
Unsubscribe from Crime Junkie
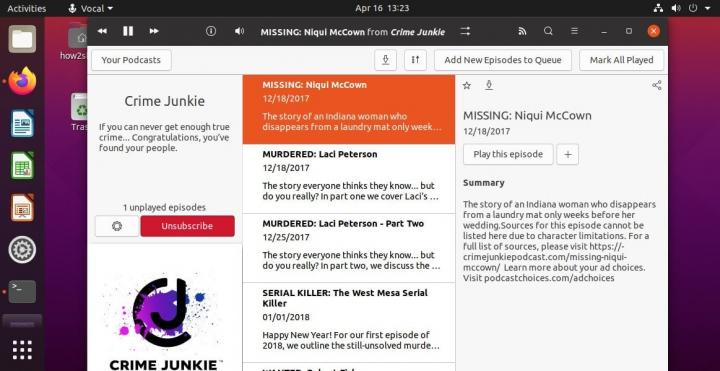pos(187,226)
